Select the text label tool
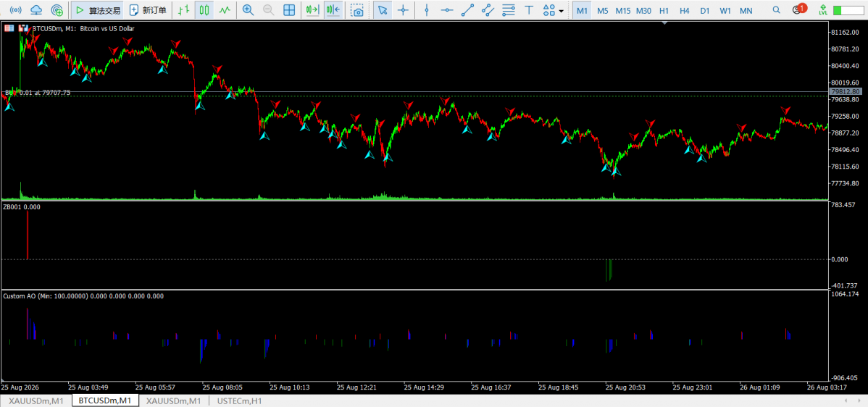 (529, 10)
